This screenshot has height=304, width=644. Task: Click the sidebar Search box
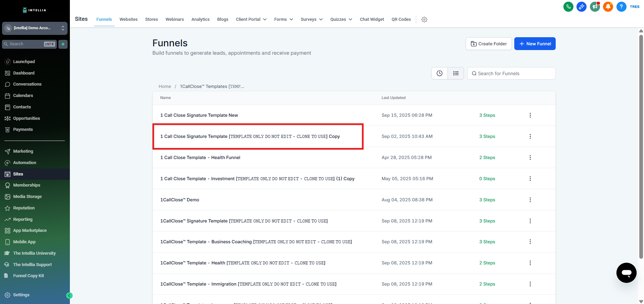point(30,44)
